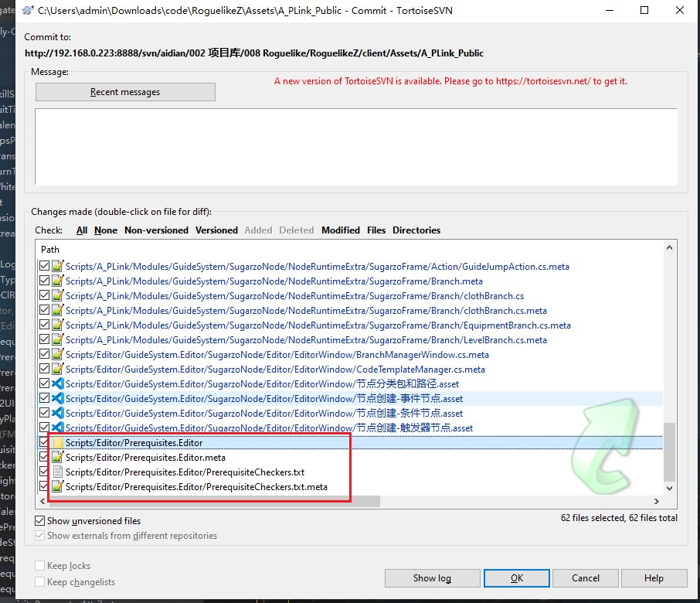Click the PrerequisiteCheckers.txt text file icon

57,472
